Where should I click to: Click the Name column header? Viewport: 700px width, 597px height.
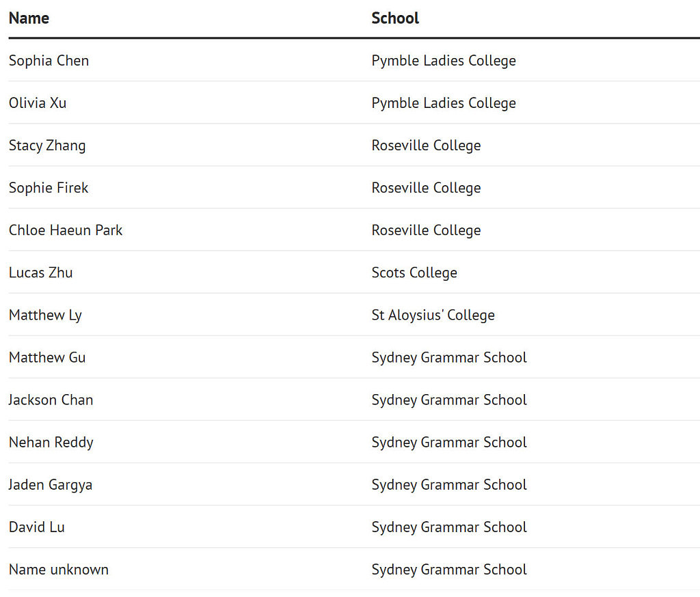[29, 18]
